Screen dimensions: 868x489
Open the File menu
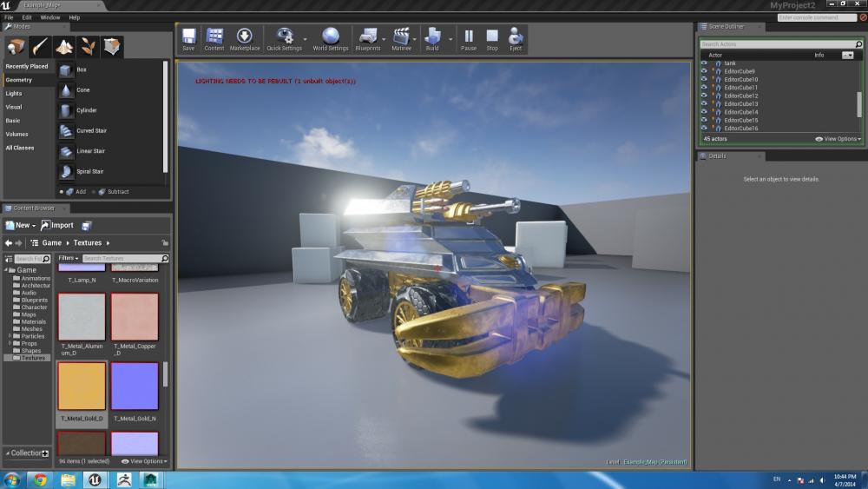(x=9, y=17)
